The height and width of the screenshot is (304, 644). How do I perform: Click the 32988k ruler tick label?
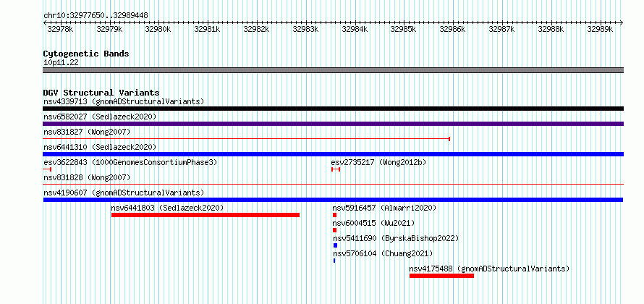pyautogui.click(x=551, y=29)
